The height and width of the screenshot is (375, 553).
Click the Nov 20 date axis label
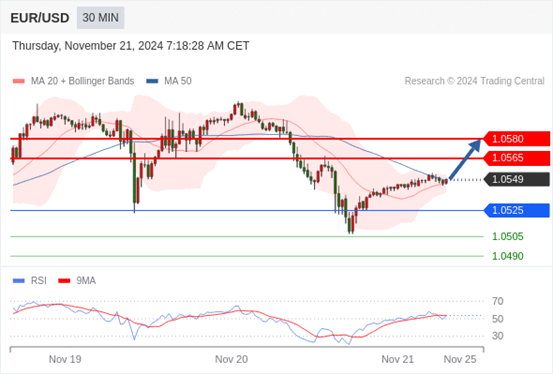click(231, 359)
